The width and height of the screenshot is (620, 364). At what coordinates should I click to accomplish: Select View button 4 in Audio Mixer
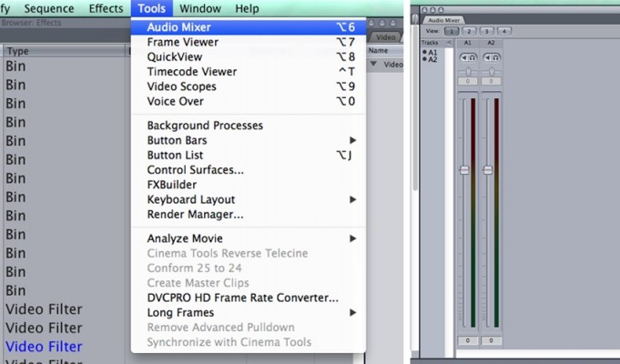click(x=503, y=31)
